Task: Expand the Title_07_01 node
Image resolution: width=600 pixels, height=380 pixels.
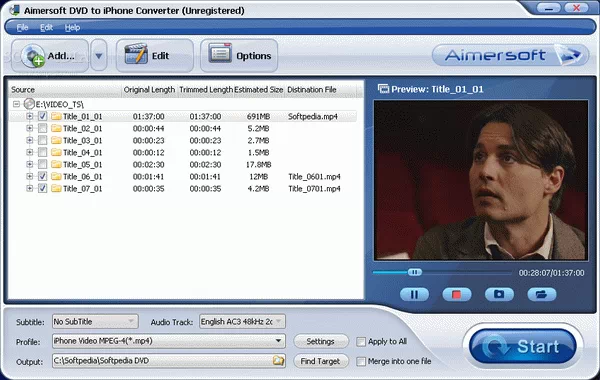Action: [x=29, y=188]
